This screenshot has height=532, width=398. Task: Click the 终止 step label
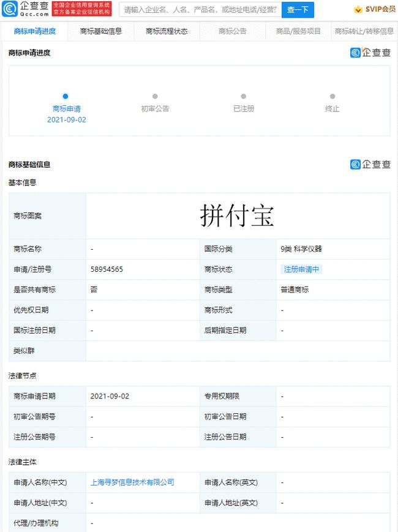point(332,109)
